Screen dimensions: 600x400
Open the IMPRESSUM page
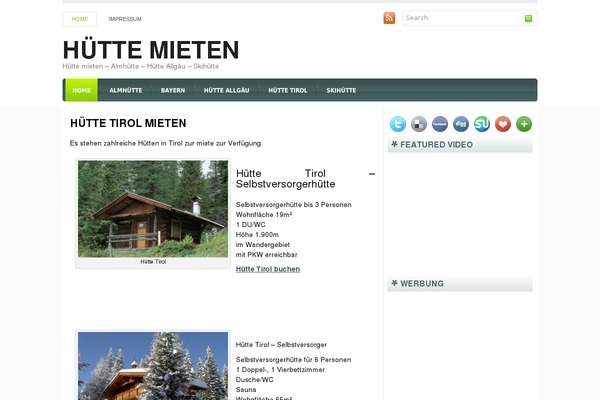[125, 19]
